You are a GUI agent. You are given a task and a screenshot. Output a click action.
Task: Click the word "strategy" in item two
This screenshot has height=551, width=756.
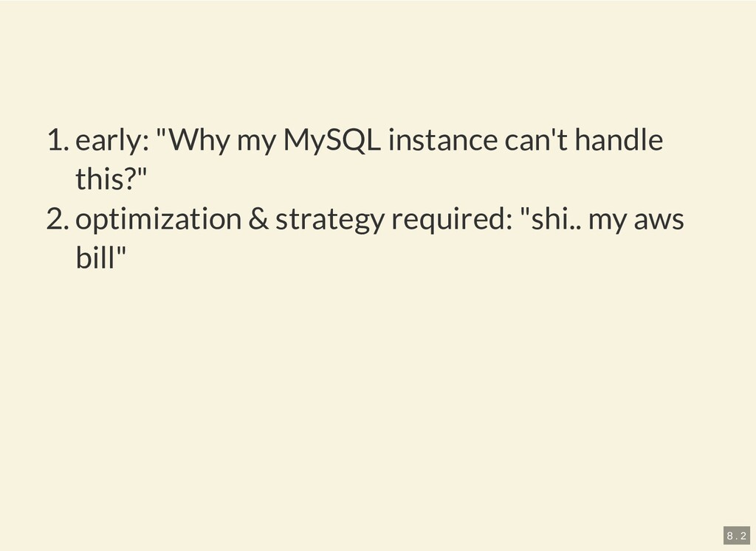[x=330, y=219]
